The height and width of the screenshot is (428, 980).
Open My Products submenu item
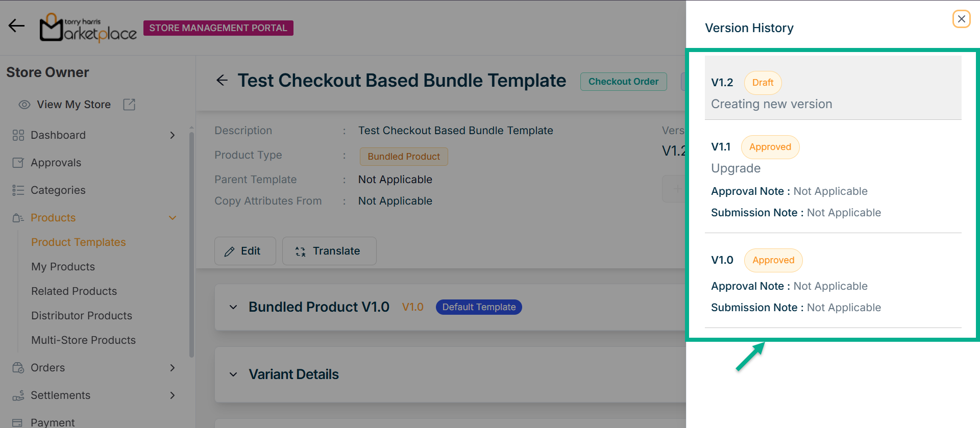click(63, 267)
